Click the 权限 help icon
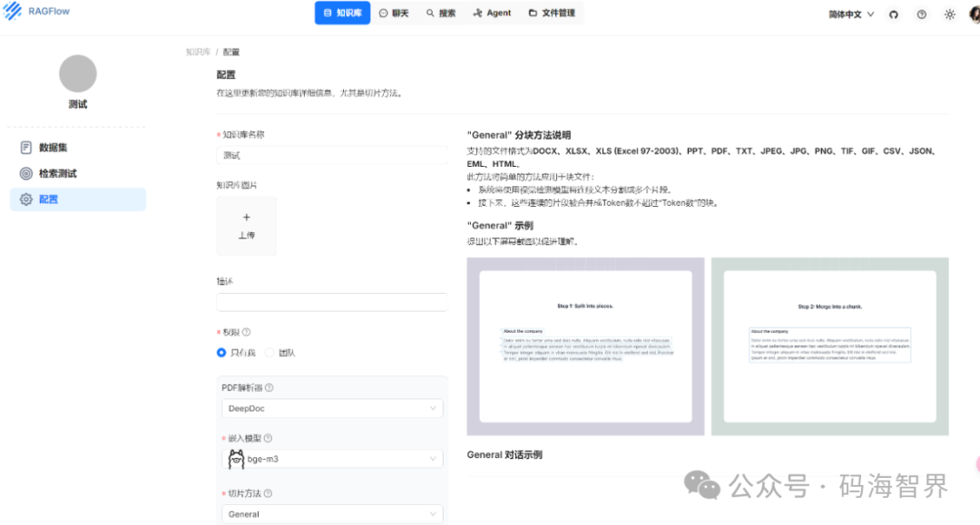This screenshot has height=525, width=980. (x=246, y=332)
